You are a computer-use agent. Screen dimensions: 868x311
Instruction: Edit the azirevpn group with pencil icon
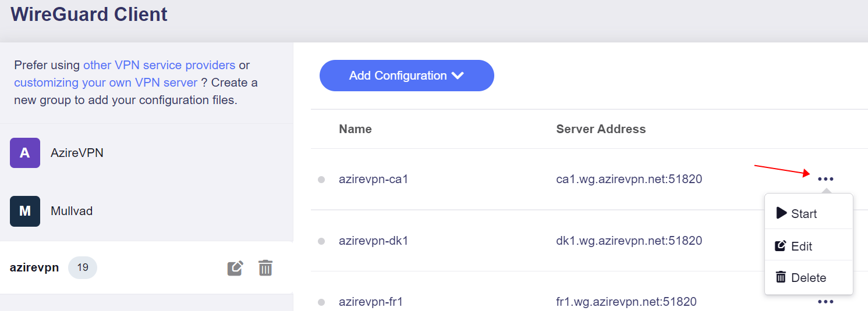pos(235,268)
